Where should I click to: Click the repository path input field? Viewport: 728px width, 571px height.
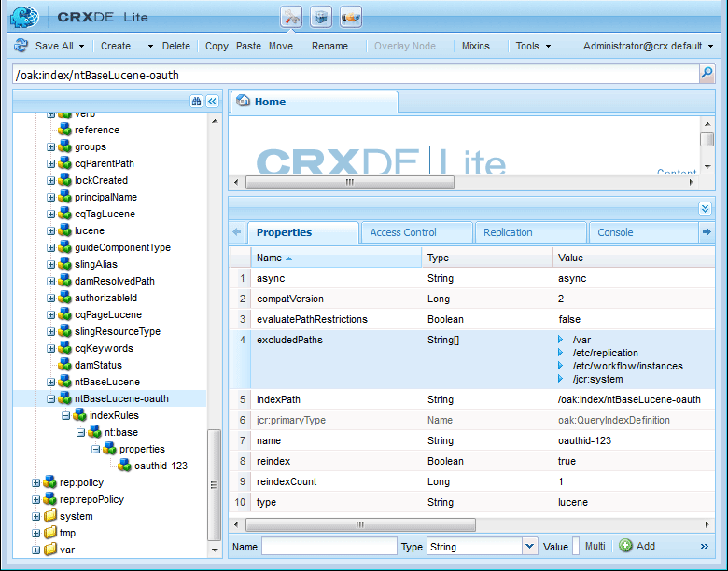tap(356, 75)
